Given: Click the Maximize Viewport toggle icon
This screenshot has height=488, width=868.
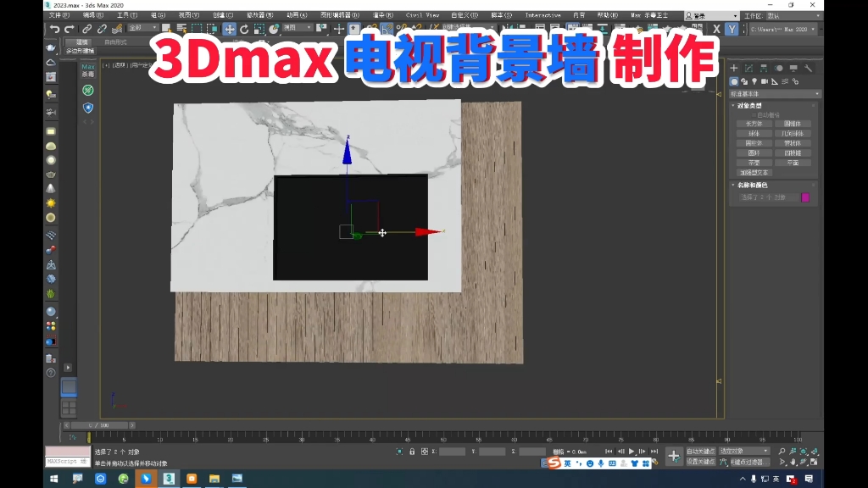Looking at the screenshot, I should (814, 462).
